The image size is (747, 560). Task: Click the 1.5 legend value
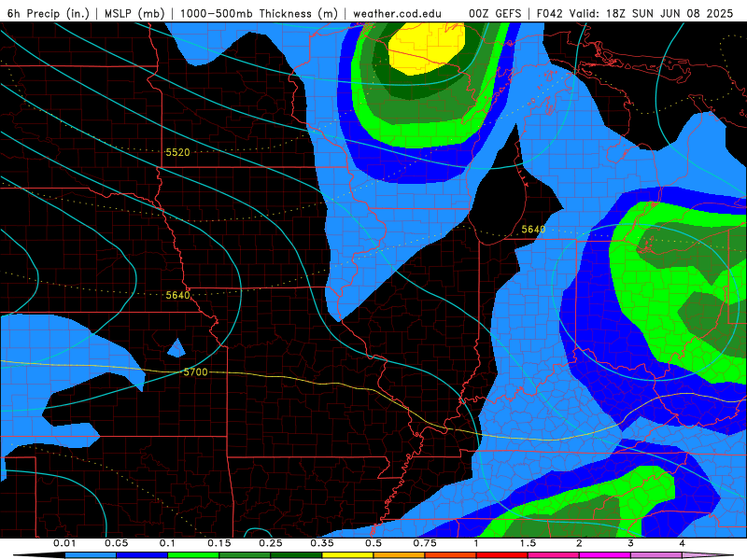coord(528,543)
